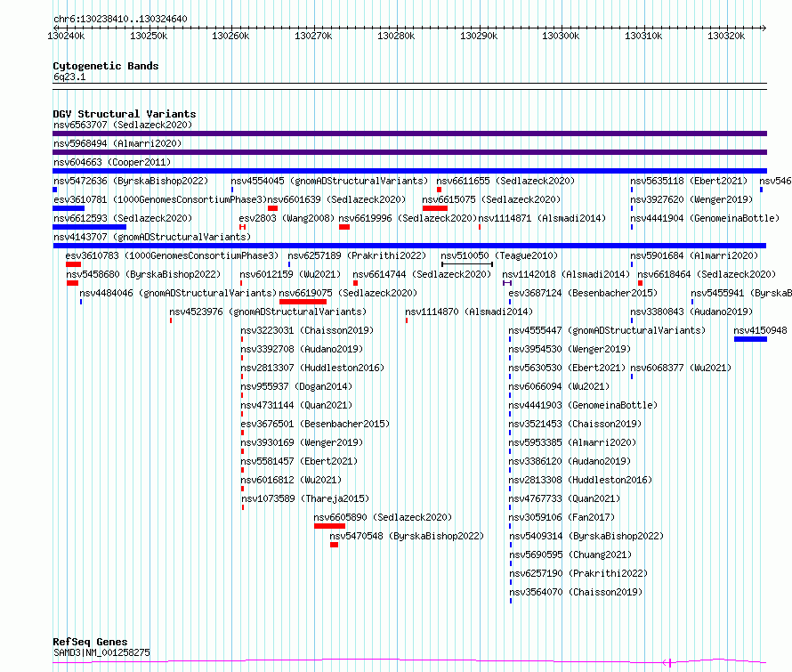The width and height of the screenshot is (792, 672).
Task: Select red bar under nsv6619996 (Sedlazeck2020)
Action: click(x=344, y=227)
